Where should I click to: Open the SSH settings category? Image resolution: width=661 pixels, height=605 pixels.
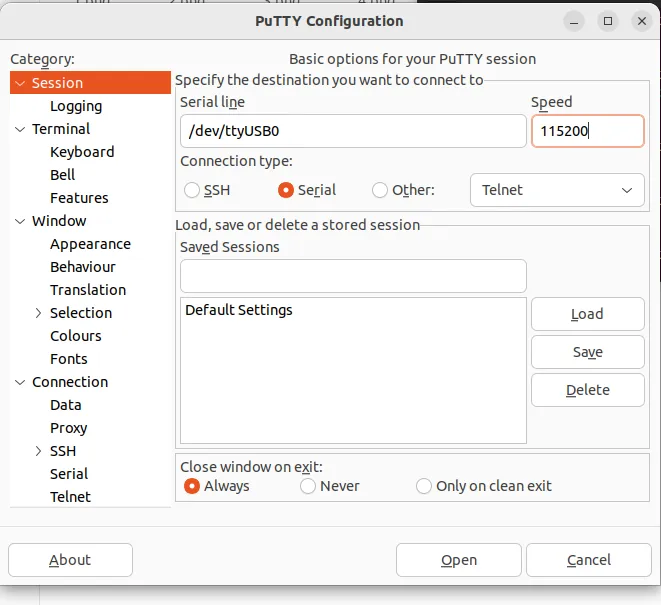pyautogui.click(x=63, y=451)
